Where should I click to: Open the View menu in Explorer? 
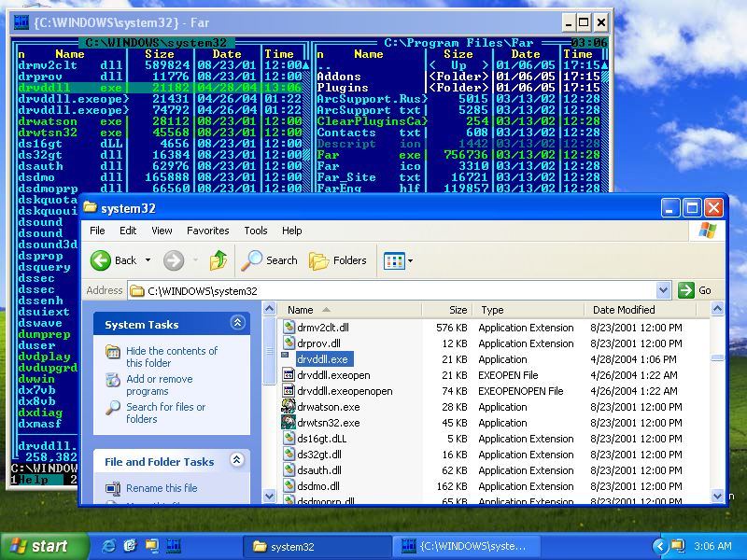(x=162, y=231)
